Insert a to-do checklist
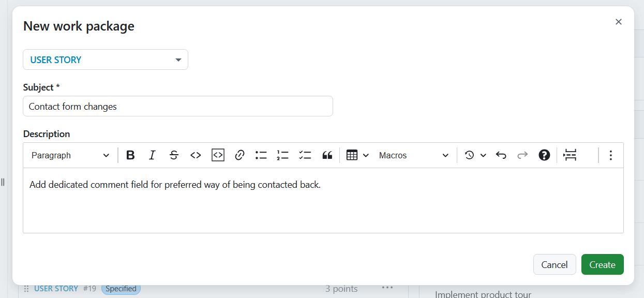 point(305,155)
